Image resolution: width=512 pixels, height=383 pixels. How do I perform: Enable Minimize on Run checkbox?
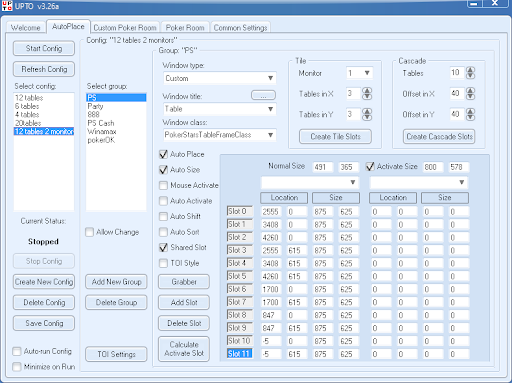click(x=17, y=367)
